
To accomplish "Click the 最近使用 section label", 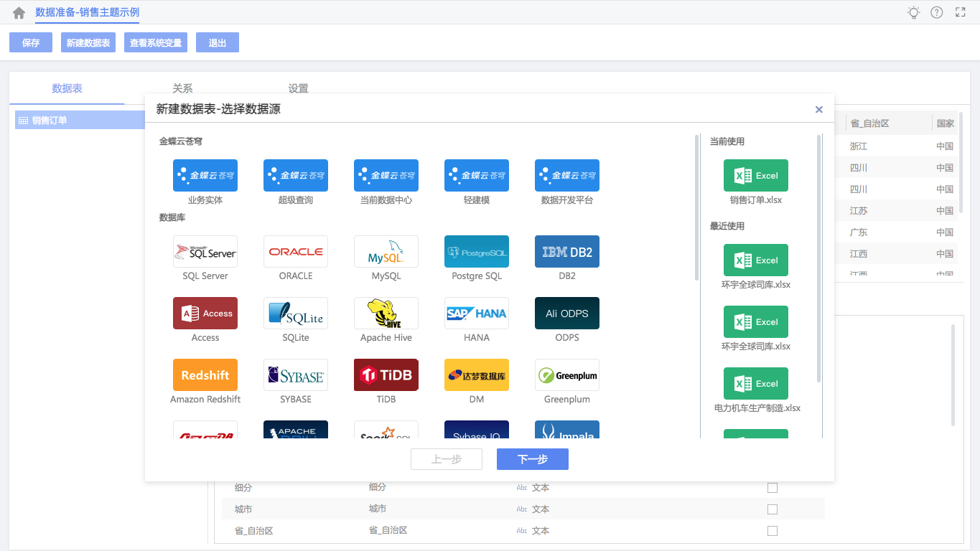I will [x=727, y=226].
